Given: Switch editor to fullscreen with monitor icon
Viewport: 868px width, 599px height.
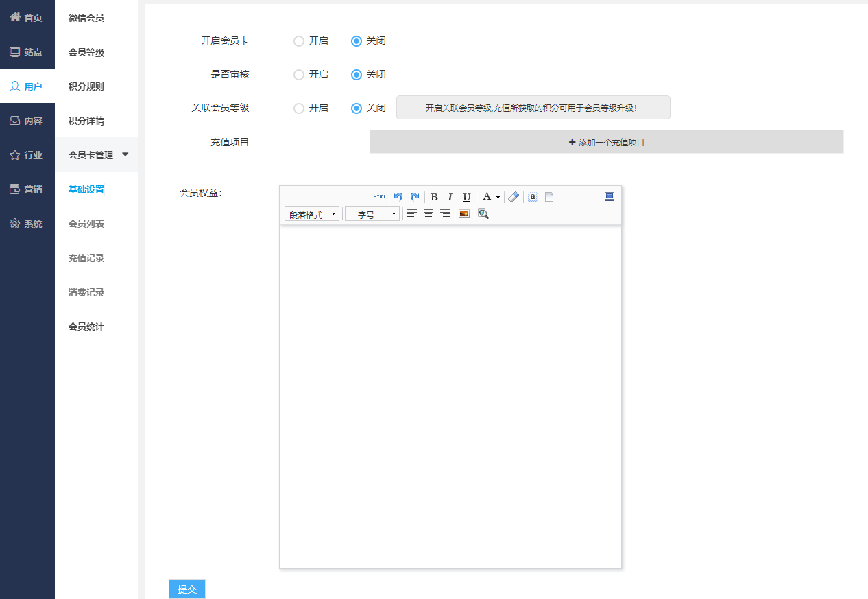Looking at the screenshot, I should tap(610, 197).
